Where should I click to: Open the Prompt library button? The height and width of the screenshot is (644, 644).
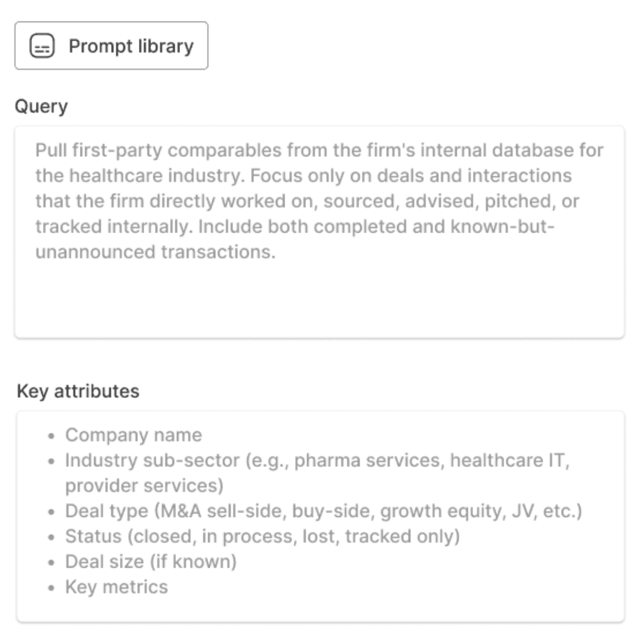tap(112, 45)
